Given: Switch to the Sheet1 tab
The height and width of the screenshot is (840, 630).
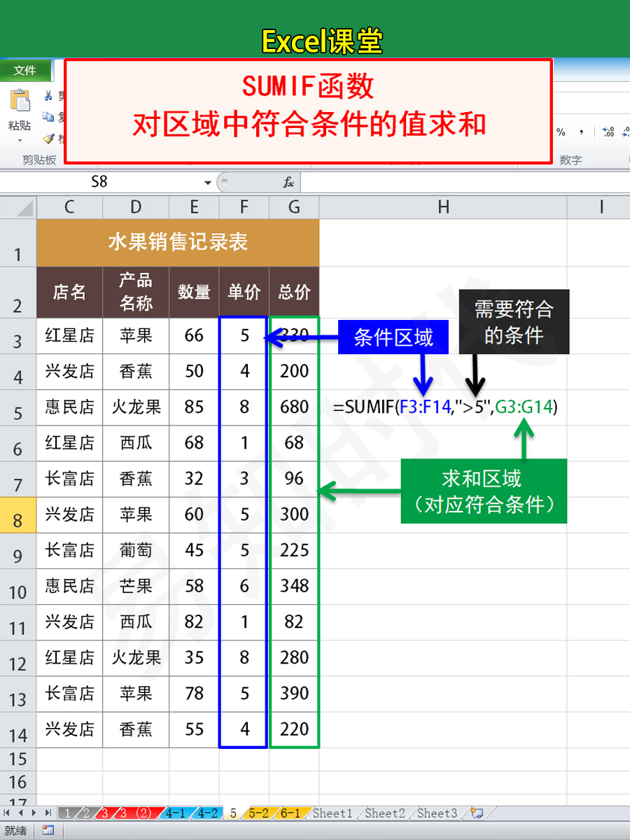Looking at the screenshot, I should [x=332, y=813].
